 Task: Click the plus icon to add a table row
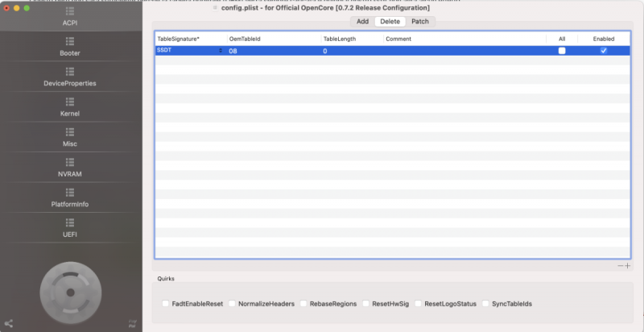pos(628,266)
